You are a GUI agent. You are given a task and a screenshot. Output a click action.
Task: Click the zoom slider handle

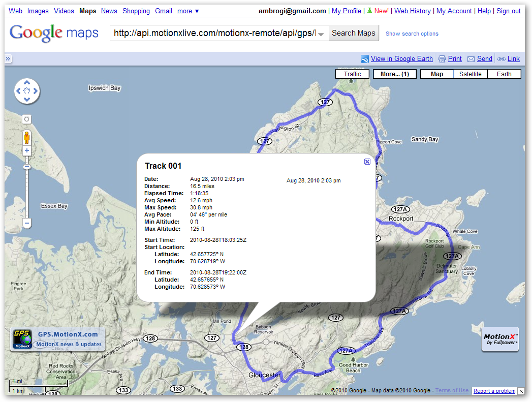click(x=27, y=167)
